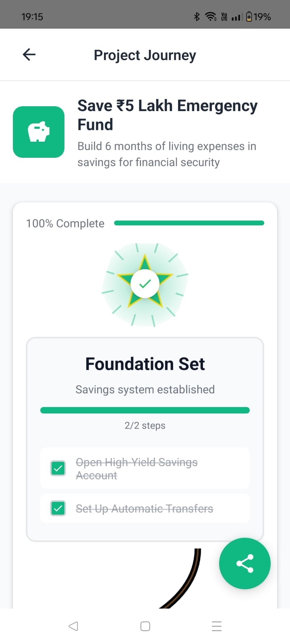Tap the Project Journey header title
This screenshot has height=644, width=290.
tap(145, 55)
